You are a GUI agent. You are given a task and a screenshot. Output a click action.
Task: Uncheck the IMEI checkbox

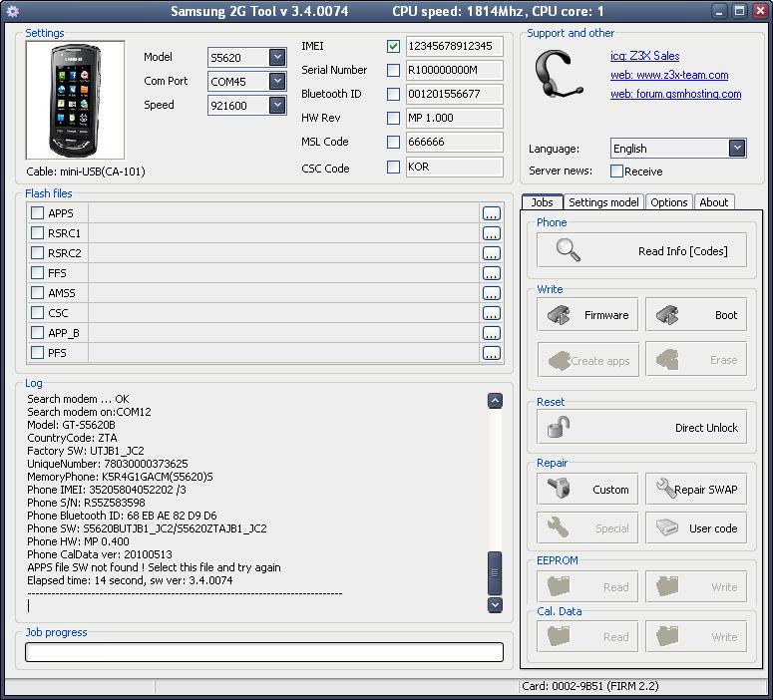pos(393,46)
